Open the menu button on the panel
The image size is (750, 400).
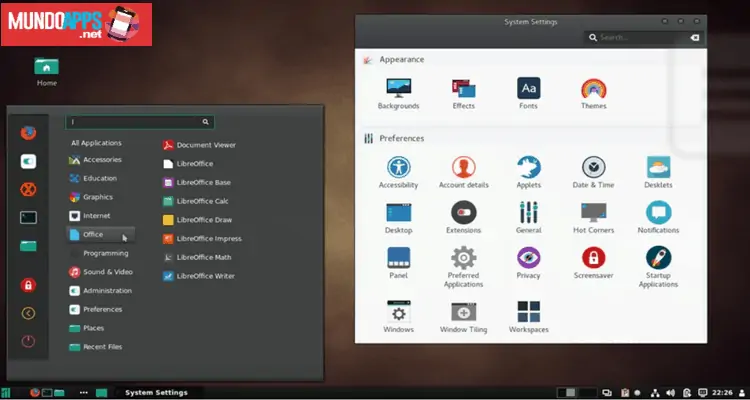point(6,392)
